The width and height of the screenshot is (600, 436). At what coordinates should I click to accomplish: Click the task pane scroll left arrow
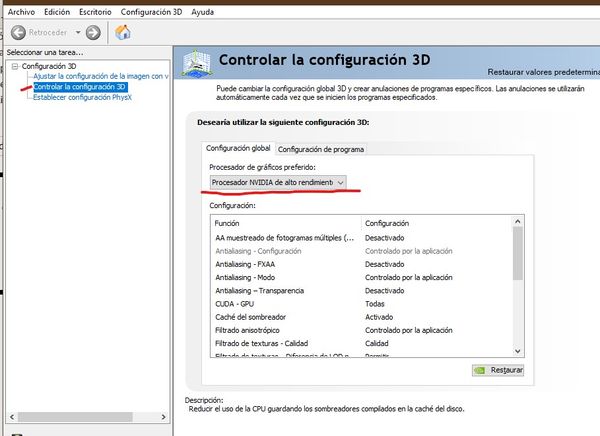(x=12, y=417)
